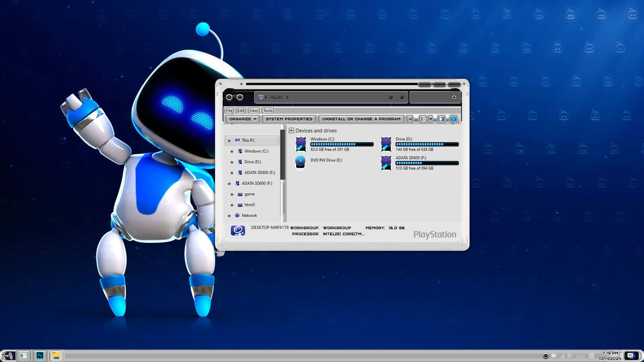The width and height of the screenshot is (644, 362).
Task: Expand the Network tree node
Action: (229, 216)
